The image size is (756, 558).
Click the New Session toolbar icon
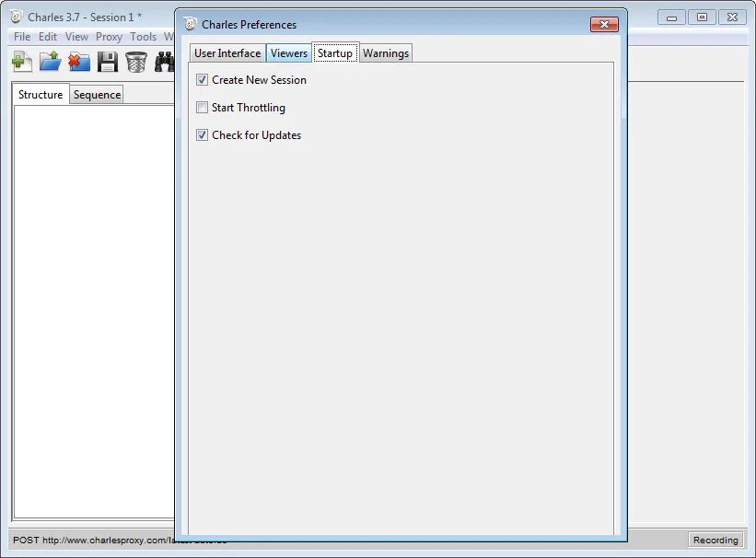tap(22, 62)
